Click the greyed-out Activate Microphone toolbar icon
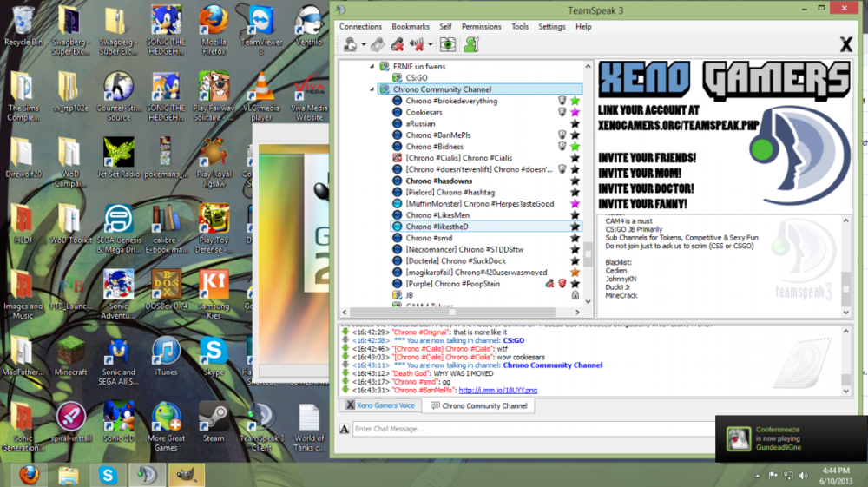The height and width of the screenshot is (487, 868). (x=378, y=45)
